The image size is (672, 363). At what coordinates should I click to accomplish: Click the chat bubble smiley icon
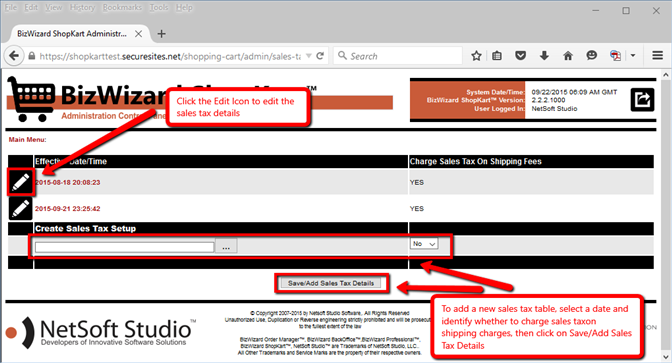tap(591, 56)
